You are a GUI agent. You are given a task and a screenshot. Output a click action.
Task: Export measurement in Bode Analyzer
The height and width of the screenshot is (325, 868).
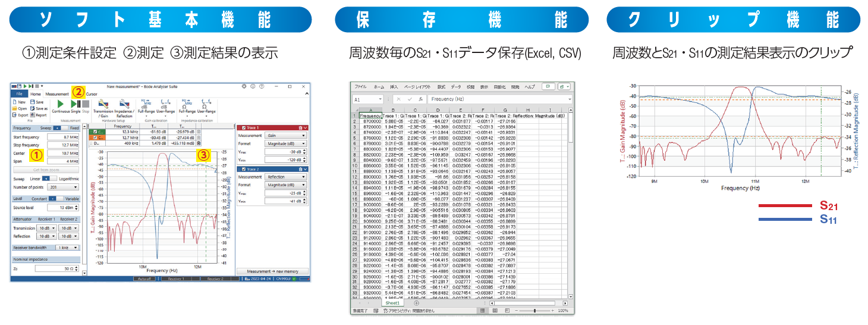20,115
